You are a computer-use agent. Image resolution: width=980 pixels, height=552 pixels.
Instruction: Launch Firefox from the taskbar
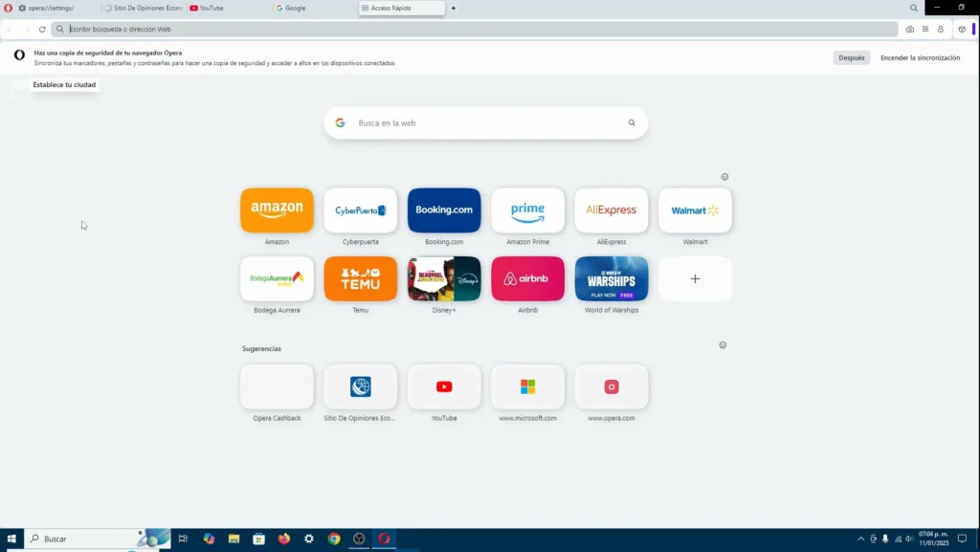point(283,539)
